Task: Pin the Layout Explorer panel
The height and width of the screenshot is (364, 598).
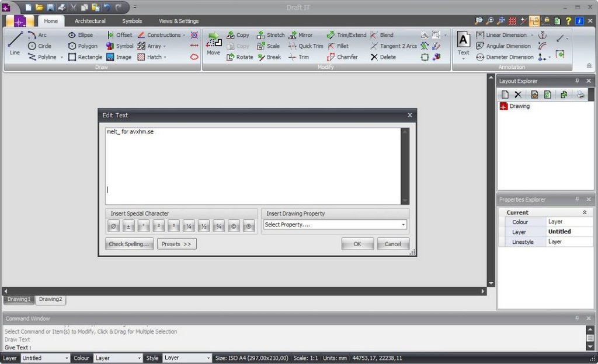Action: [577, 80]
